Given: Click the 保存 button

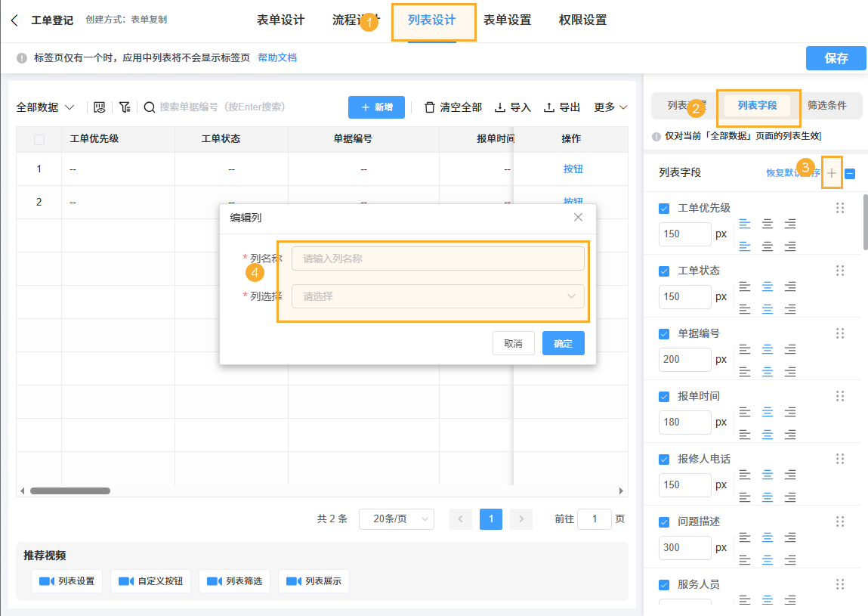Looking at the screenshot, I should (836, 58).
